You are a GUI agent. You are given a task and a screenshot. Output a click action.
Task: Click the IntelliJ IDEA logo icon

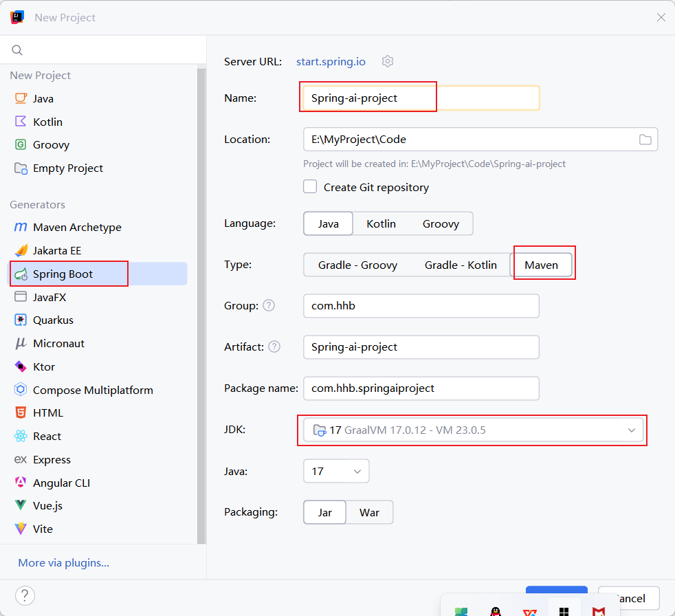pyautogui.click(x=17, y=18)
